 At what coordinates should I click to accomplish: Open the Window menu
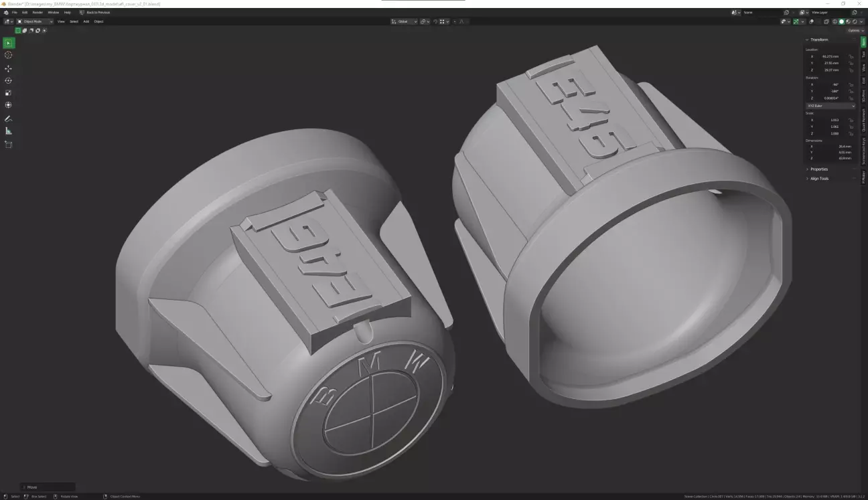(53, 12)
